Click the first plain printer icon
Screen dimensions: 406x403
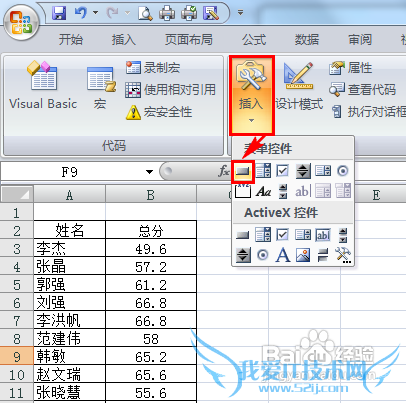[167, 13]
